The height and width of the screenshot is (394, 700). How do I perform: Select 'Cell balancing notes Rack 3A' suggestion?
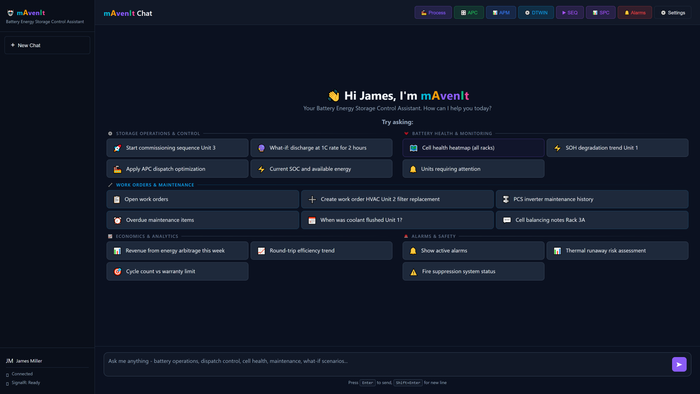coord(592,220)
